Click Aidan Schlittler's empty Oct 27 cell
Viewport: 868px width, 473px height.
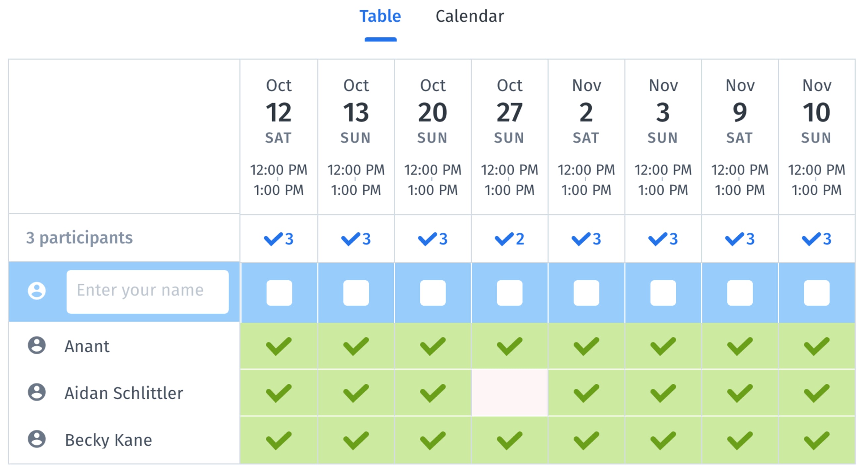[x=509, y=393]
